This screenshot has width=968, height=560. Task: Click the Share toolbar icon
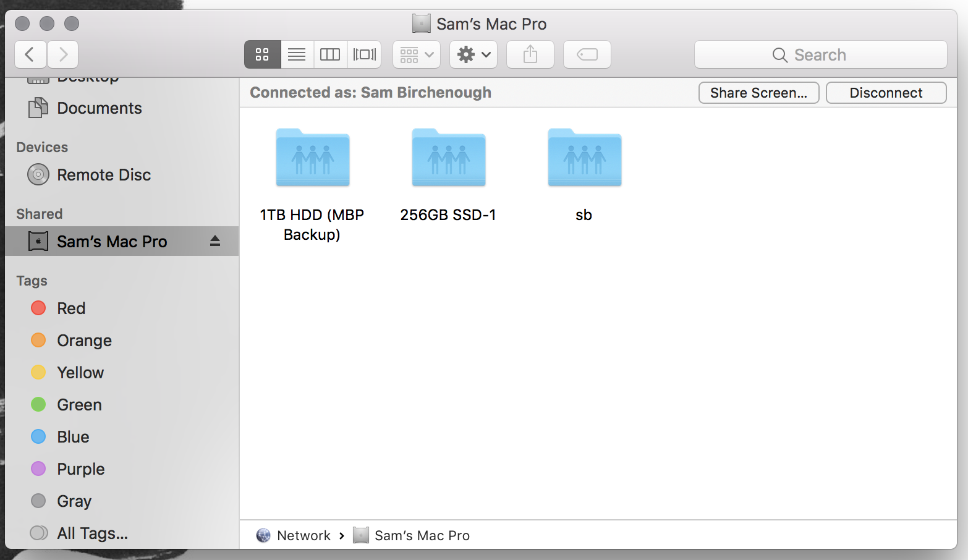coord(530,54)
